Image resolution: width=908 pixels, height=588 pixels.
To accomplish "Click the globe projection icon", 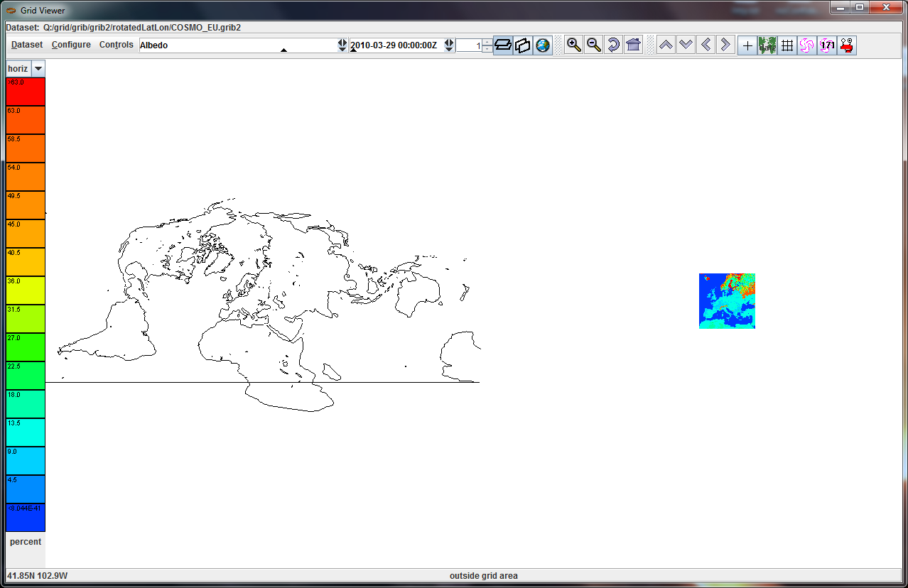I will click(x=543, y=45).
